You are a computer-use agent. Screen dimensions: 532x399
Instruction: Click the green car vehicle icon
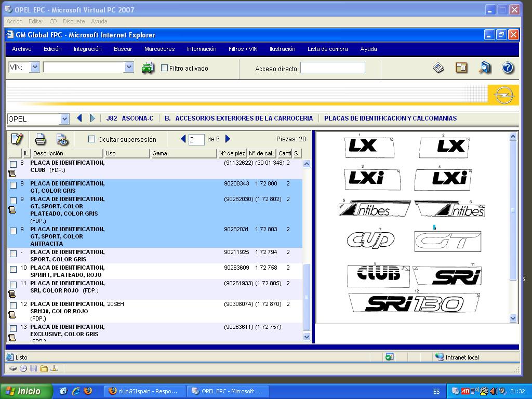point(148,68)
